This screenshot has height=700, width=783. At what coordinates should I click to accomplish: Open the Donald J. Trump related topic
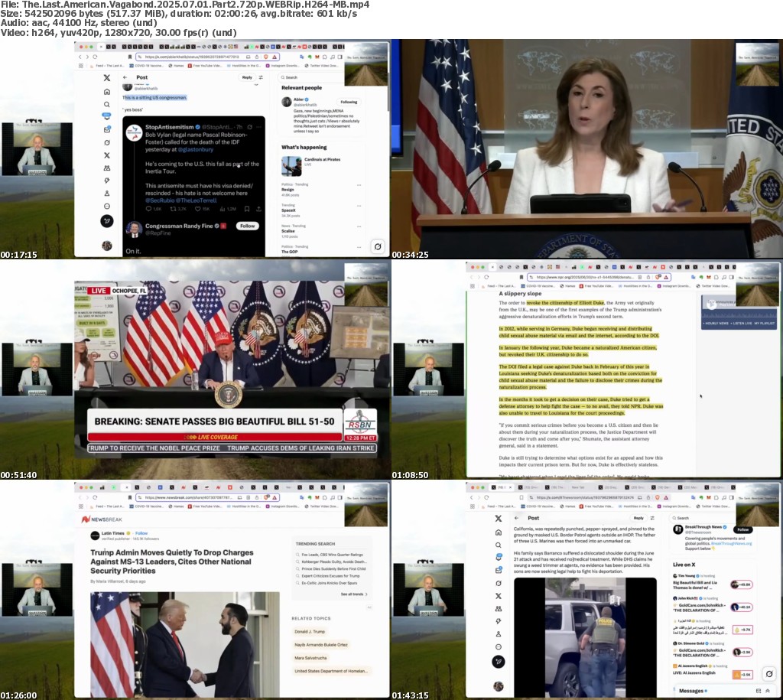click(310, 632)
